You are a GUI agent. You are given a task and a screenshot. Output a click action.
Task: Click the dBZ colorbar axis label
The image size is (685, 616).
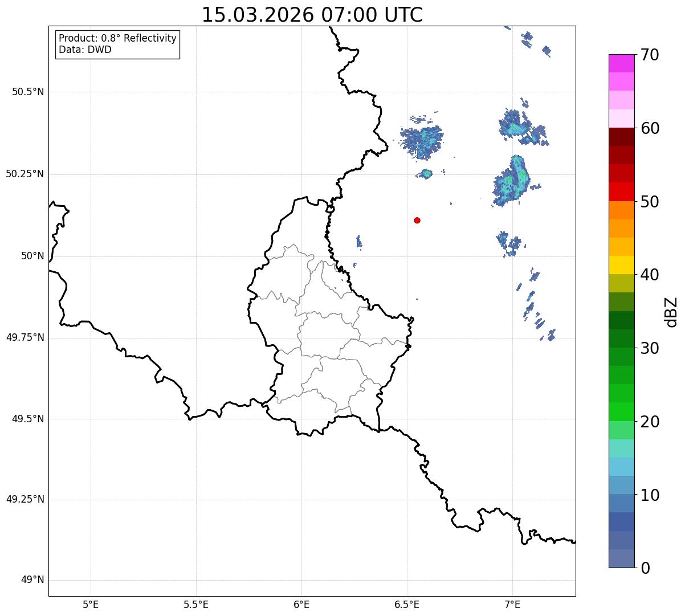[x=671, y=311]
